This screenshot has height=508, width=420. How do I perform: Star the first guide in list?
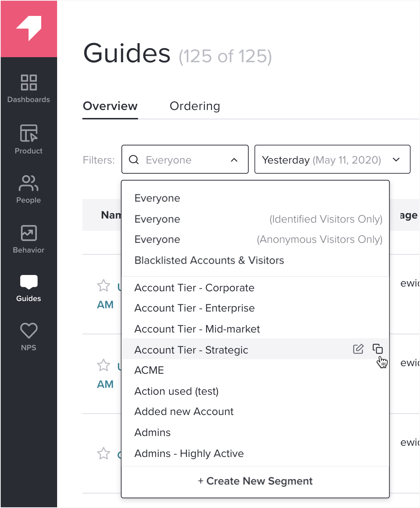point(103,286)
